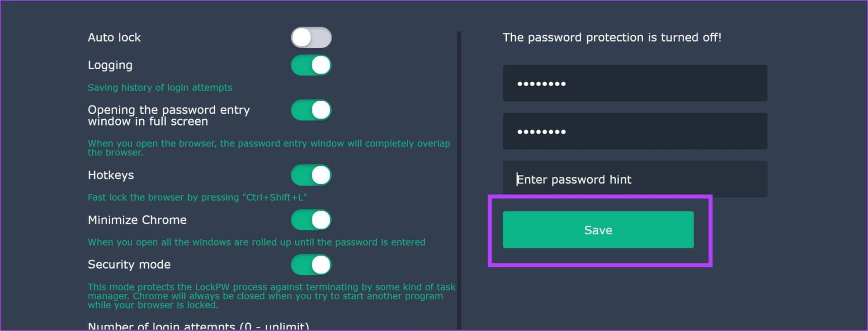The image size is (868, 331).
Task: Disable full screen password window toggle
Action: pos(311,110)
